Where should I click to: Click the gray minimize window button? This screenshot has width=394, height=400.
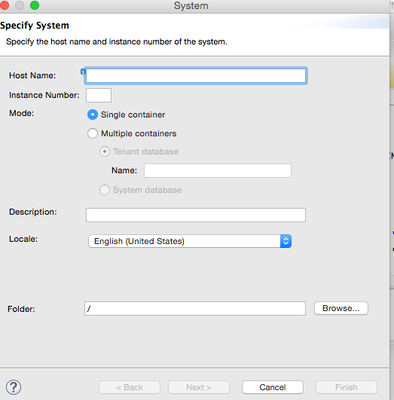pyautogui.click(x=19, y=5)
